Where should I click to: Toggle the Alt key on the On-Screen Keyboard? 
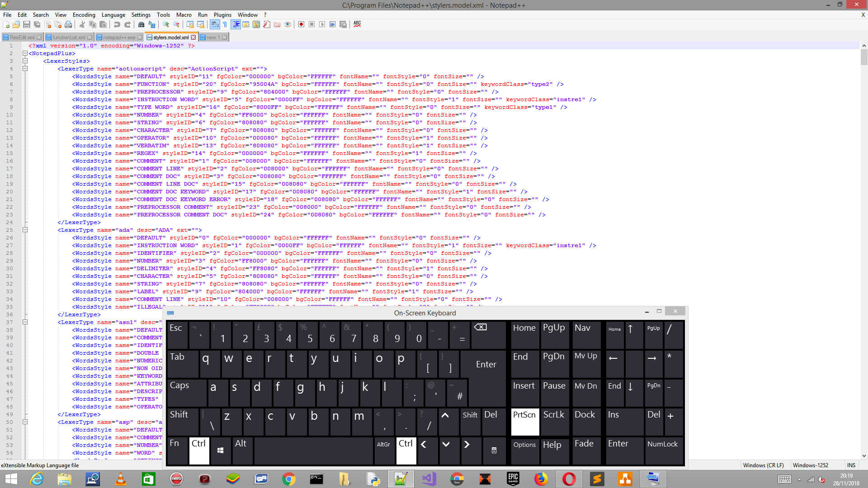pos(243,450)
